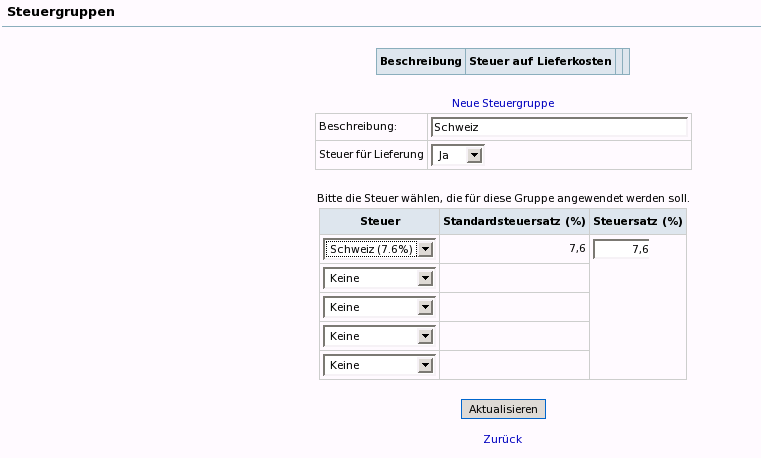Click the Beschreibung text field containing Schweiz
Viewport: 761px width, 458px height.
click(559, 127)
